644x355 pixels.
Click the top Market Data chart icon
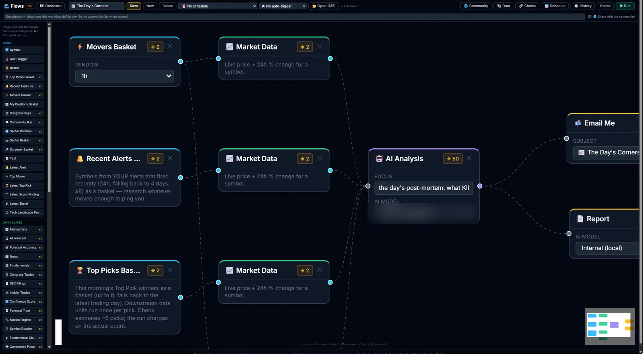pyautogui.click(x=229, y=47)
